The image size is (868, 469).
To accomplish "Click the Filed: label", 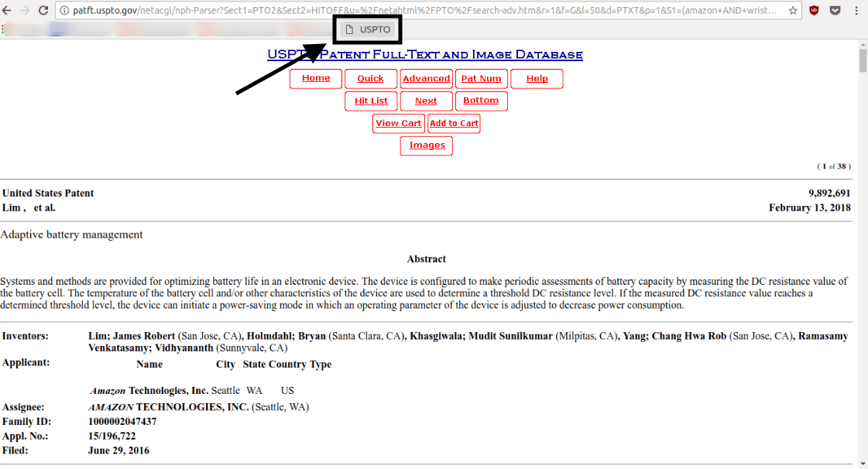I will point(15,450).
